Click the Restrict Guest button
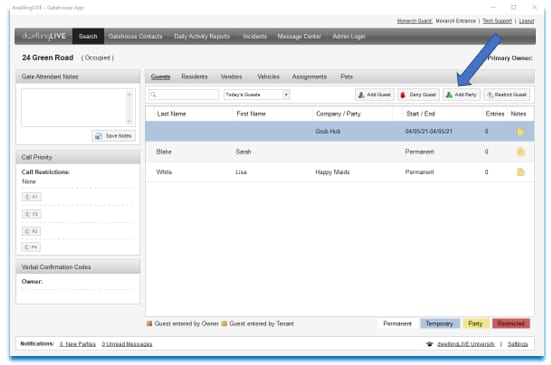Viewport: 551px width, 365px height. pos(507,94)
